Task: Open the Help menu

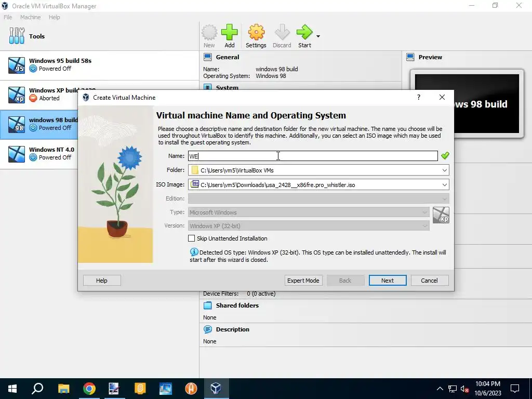Action: click(54, 17)
